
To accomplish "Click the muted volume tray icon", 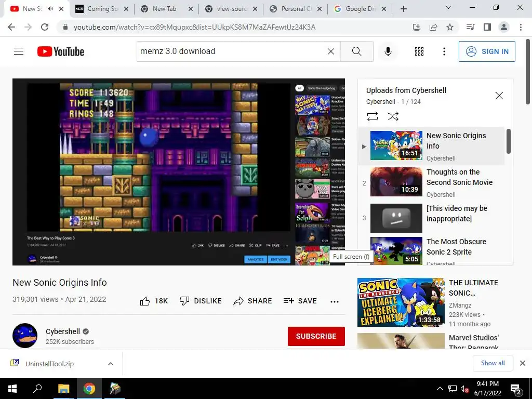I will pyautogui.click(x=464, y=389).
